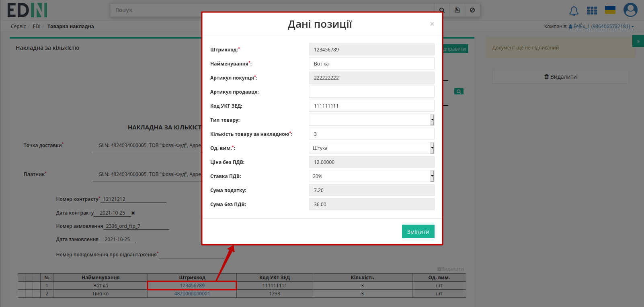Click the Номер повідомлення про відвантаження field
This screenshot has width=644, height=307.
[x=192, y=254]
